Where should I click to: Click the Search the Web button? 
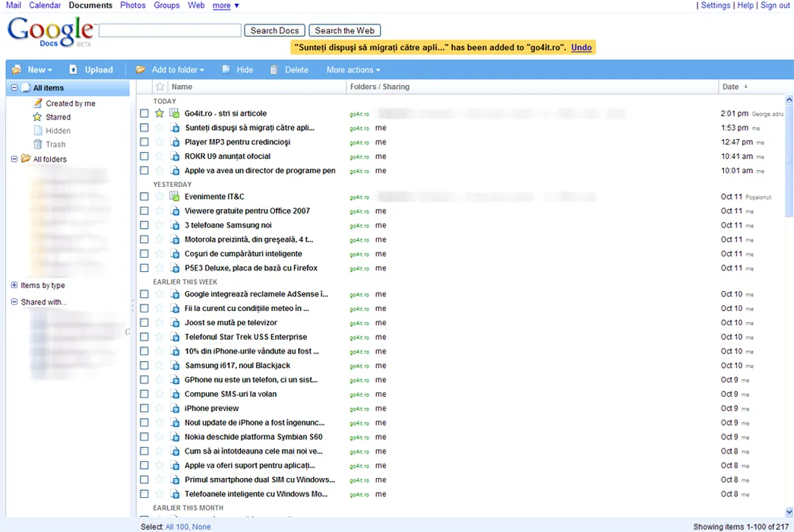[344, 30]
